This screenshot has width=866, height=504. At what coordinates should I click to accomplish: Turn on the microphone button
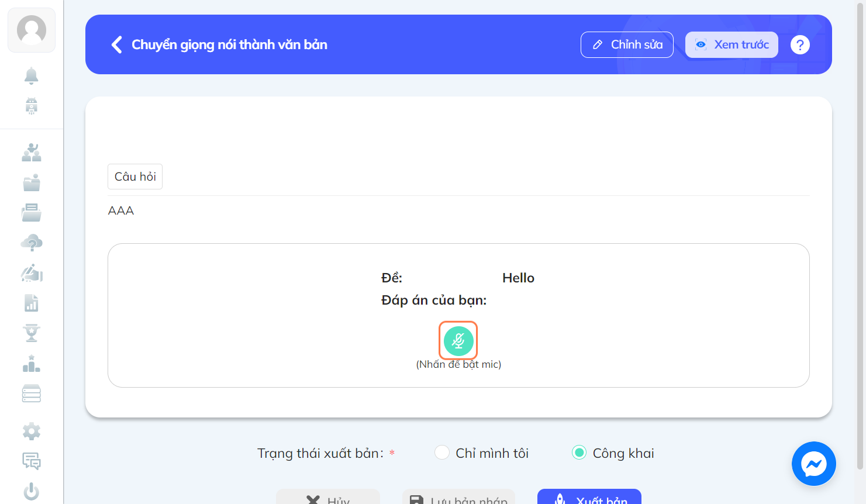click(458, 341)
